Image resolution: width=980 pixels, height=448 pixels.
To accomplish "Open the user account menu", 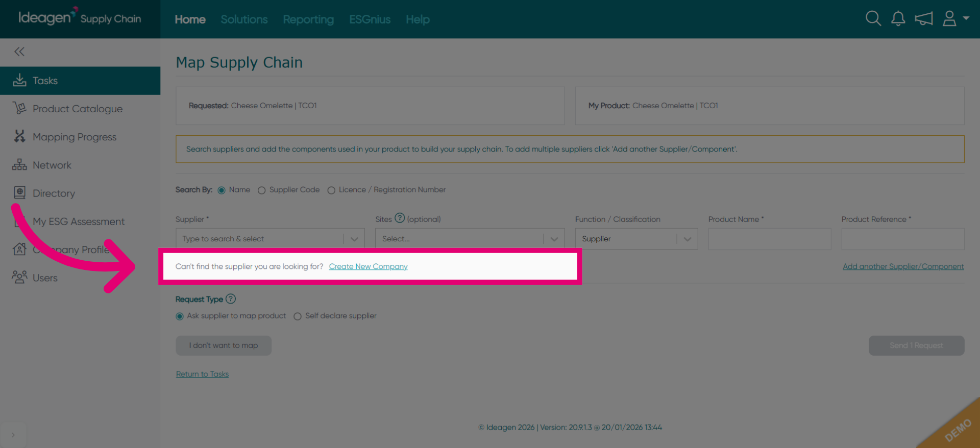I will [x=955, y=19].
